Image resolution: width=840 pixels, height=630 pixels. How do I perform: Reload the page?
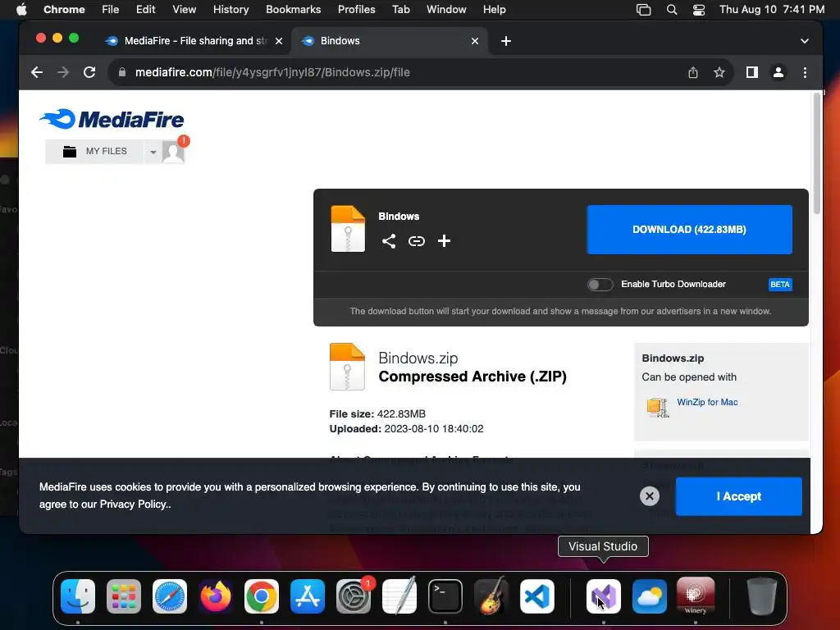point(89,72)
